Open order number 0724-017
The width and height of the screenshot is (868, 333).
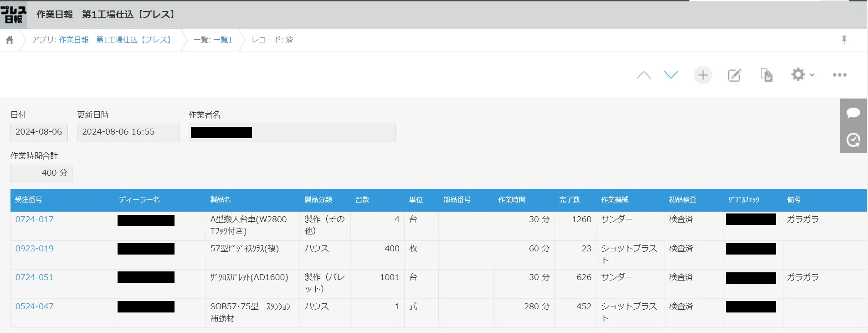pos(35,219)
